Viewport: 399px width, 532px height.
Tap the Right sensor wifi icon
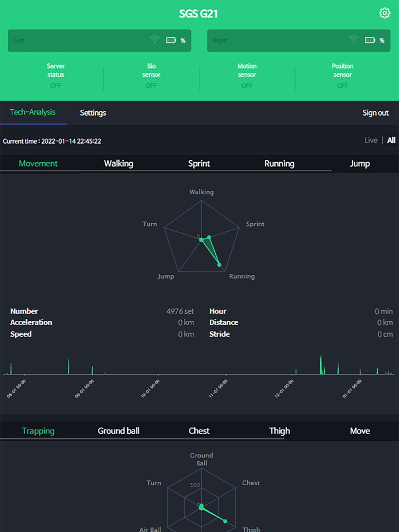click(354, 39)
